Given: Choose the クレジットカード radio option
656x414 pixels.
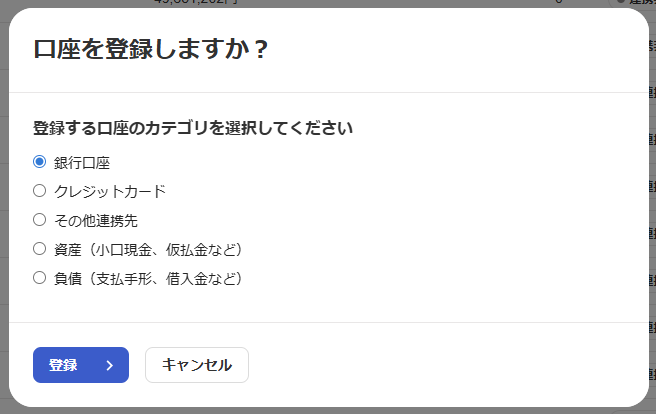Looking at the screenshot, I should [x=40, y=190].
